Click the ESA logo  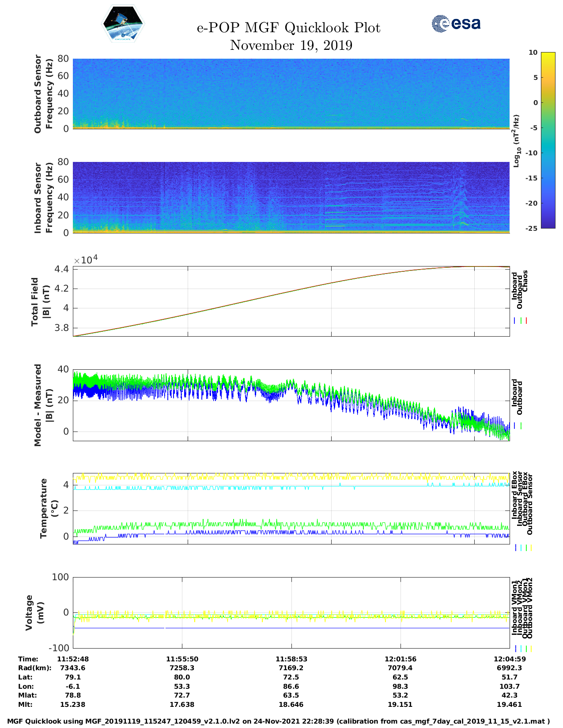pyautogui.click(x=456, y=23)
